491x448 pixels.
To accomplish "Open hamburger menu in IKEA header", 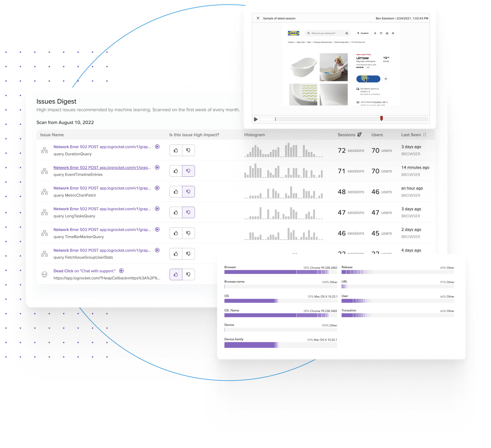I will coord(393,33).
